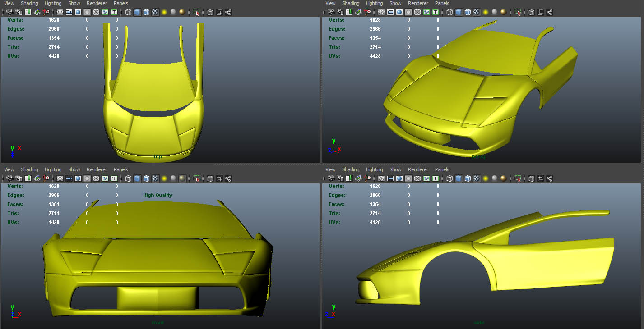
Task: Click Camera Attributes icon in front view panel
Action: (x=19, y=178)
